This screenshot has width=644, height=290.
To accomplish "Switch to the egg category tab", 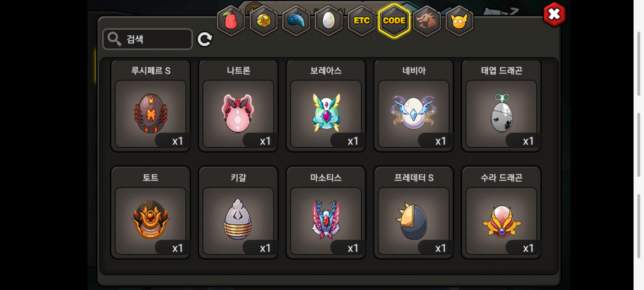I will tap(329, 21).
